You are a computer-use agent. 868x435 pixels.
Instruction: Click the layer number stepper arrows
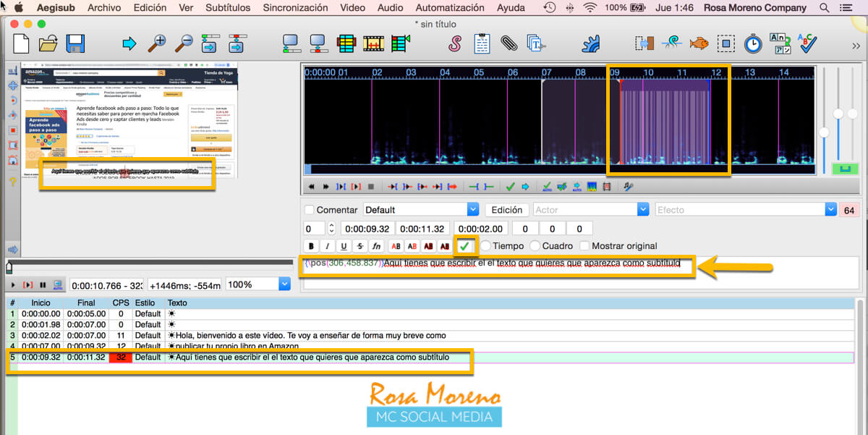[331, 228]
